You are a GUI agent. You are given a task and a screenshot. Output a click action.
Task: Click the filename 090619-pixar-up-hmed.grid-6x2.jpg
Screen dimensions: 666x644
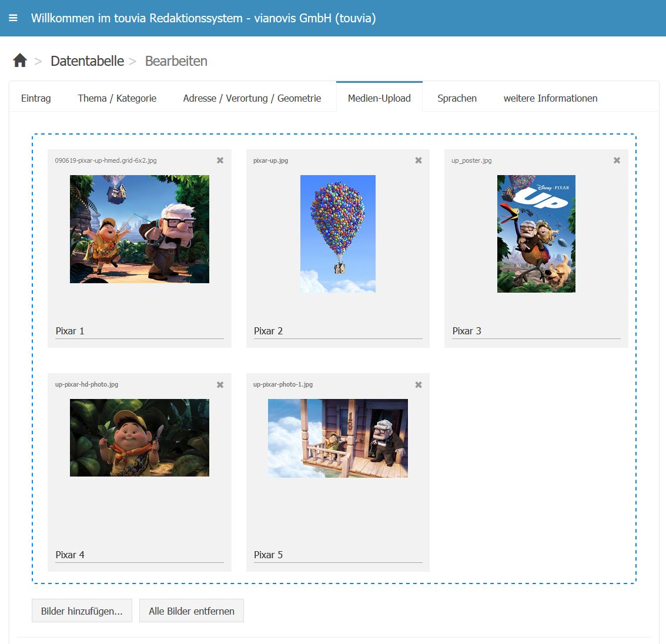pyautogui.click(x=106, y=160)
